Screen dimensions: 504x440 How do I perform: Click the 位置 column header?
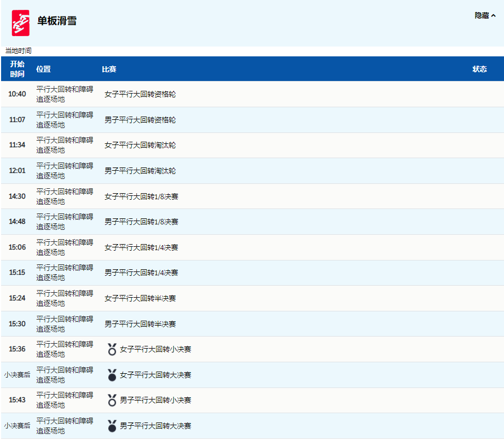click(43, 69)
